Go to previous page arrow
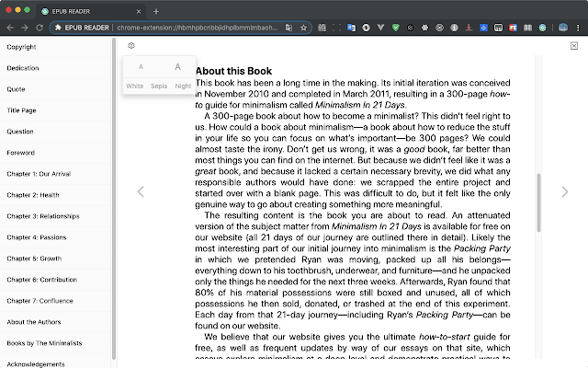The width and height of the screenshot is (588, 368). point(141,192)
